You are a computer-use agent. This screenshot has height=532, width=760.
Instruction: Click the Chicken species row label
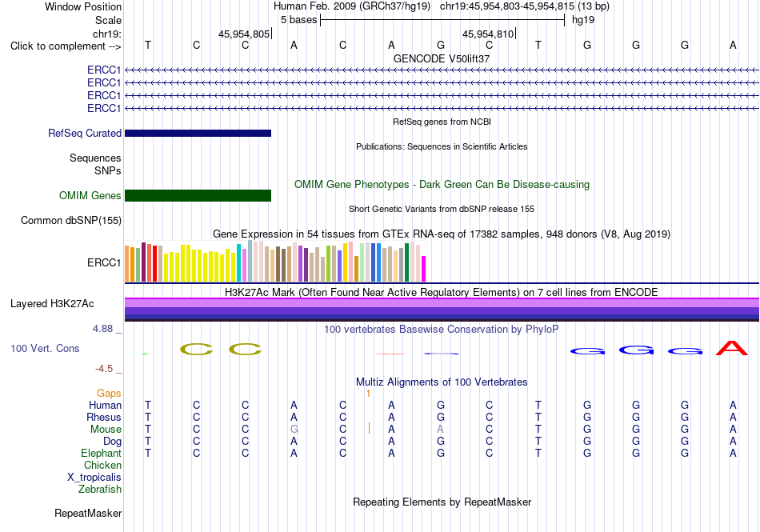pyautogui.click(x=102, y=465)
